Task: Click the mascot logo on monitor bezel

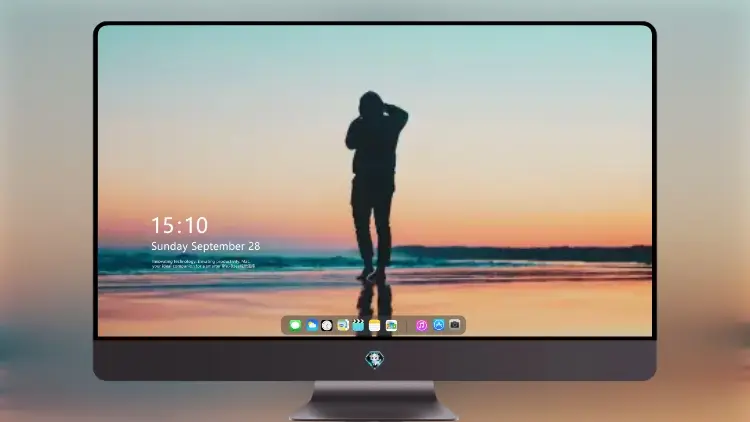Action: (375, 359)
